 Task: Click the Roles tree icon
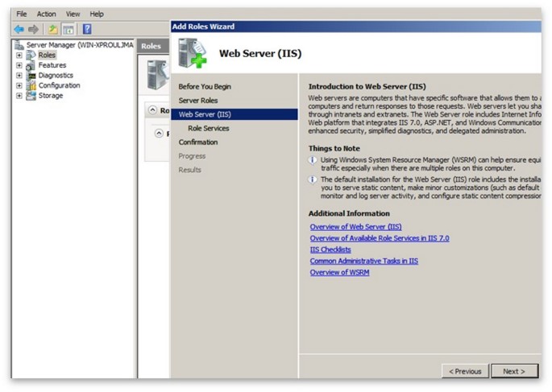(31, 56)
